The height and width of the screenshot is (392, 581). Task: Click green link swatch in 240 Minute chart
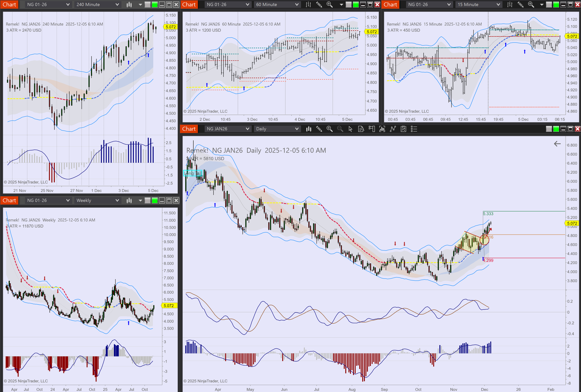tap(155, 4)
